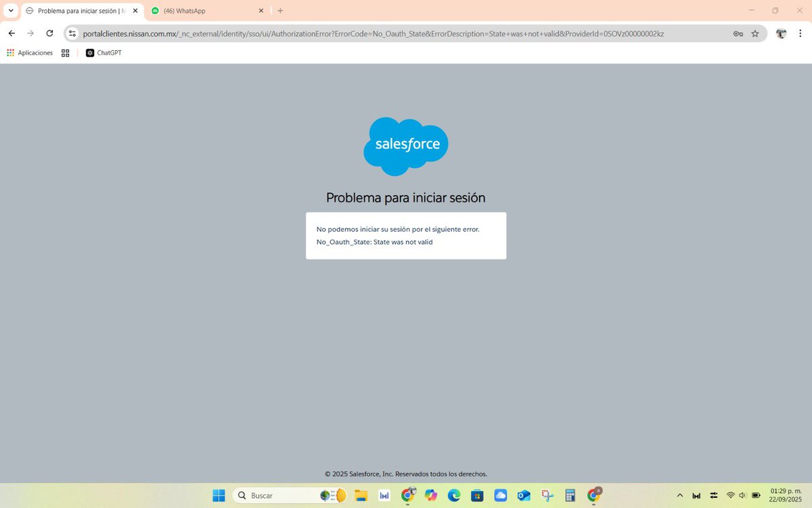
Task: Open the Windows Start menu
Action: click(x=219, y=496)
